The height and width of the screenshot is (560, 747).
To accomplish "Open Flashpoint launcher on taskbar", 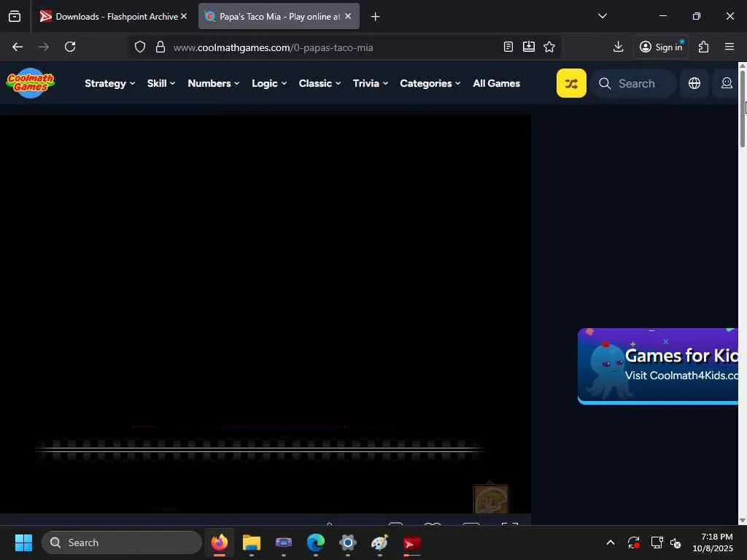I will pos(412,542).
